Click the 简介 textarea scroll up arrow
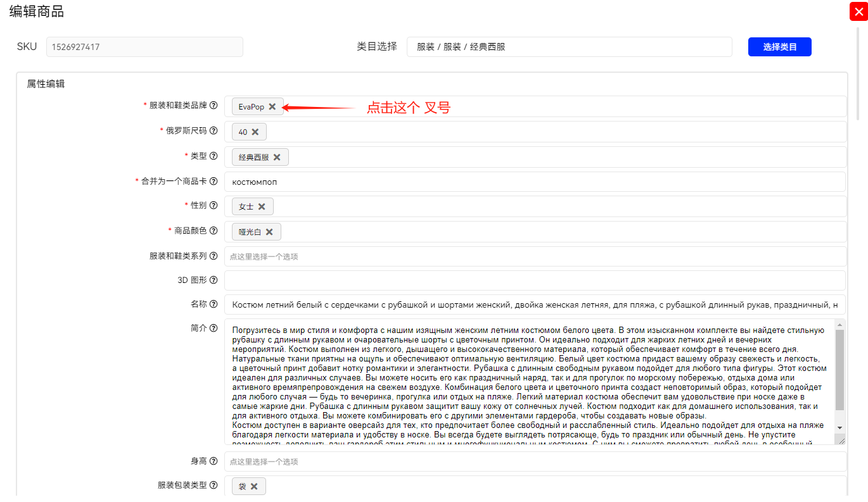This screenshot has width=868, height=502. point(840,325)
